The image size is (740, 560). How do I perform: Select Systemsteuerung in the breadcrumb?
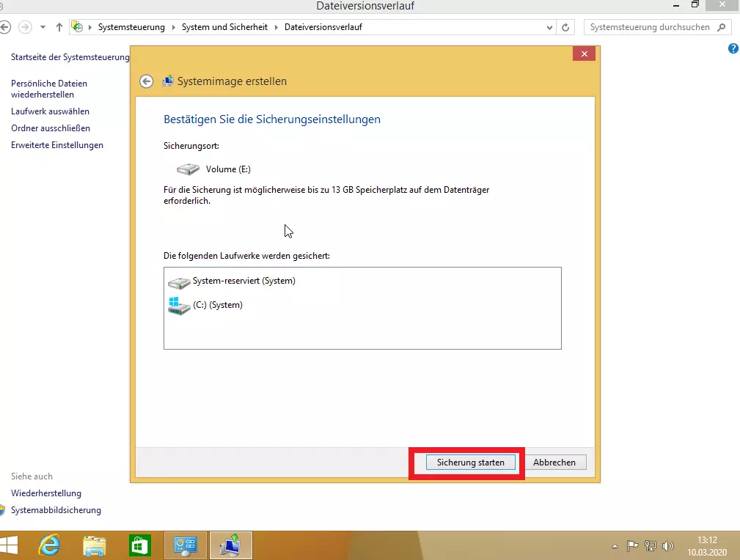tap(132, 27)
